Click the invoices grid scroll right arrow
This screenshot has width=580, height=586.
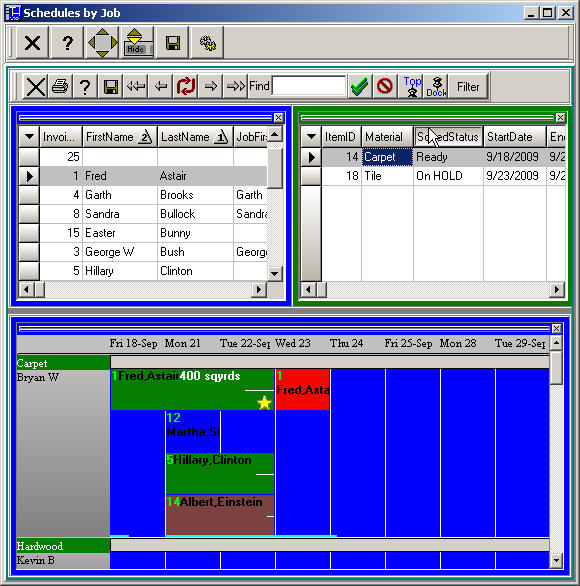click(259, 290)
